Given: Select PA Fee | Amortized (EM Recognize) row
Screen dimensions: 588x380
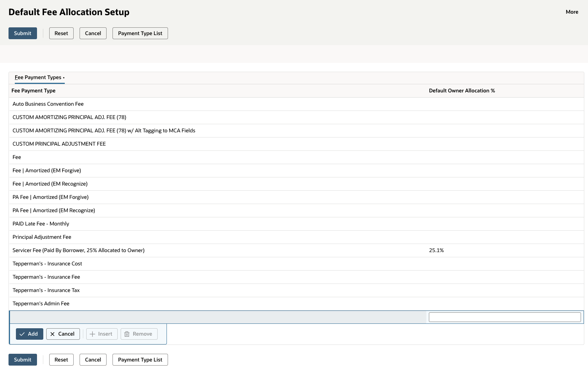Looking at the screenshot, I should (x=296, y=210).
